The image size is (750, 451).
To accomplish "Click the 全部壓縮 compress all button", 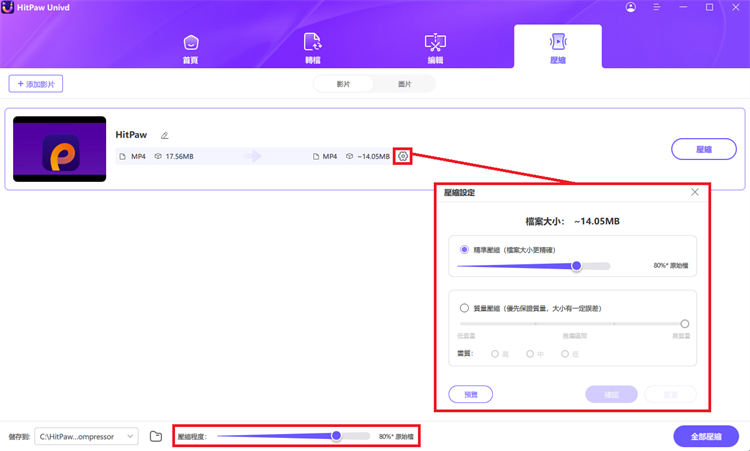I will coord(706,436).
